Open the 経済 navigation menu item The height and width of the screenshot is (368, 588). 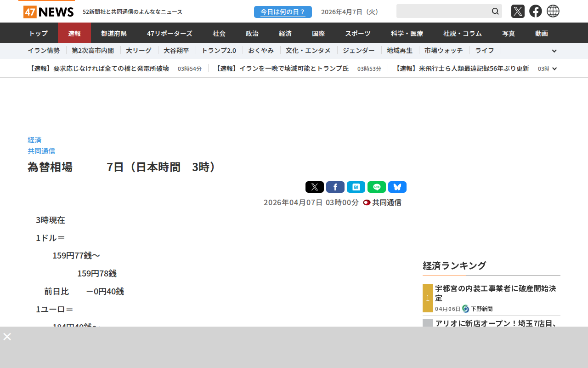[285, 33]
